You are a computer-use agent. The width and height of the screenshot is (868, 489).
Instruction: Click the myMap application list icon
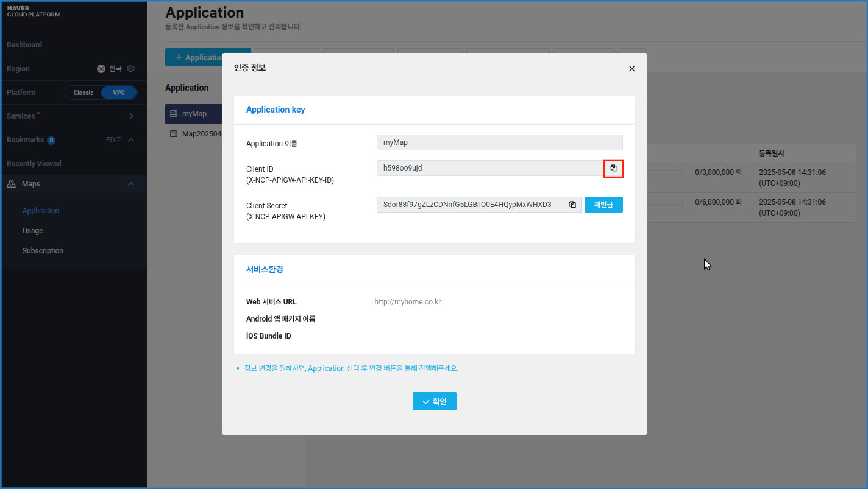[174, 114]
